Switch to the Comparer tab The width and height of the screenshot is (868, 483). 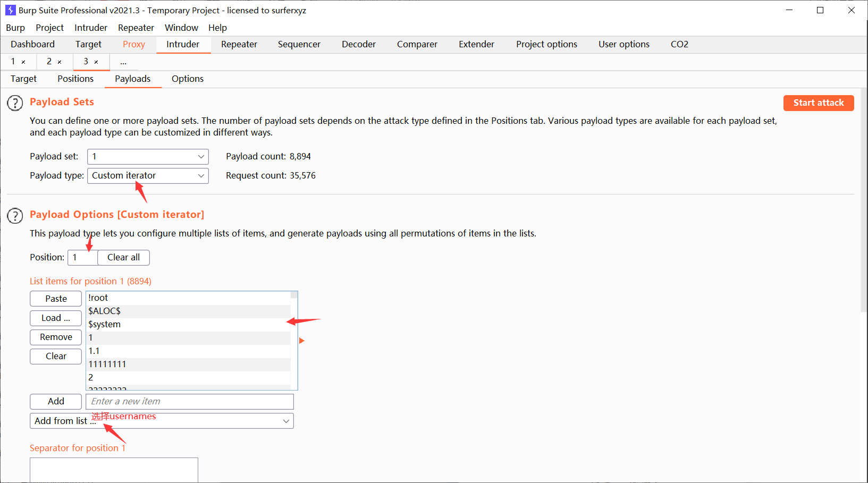coord(417,44)
